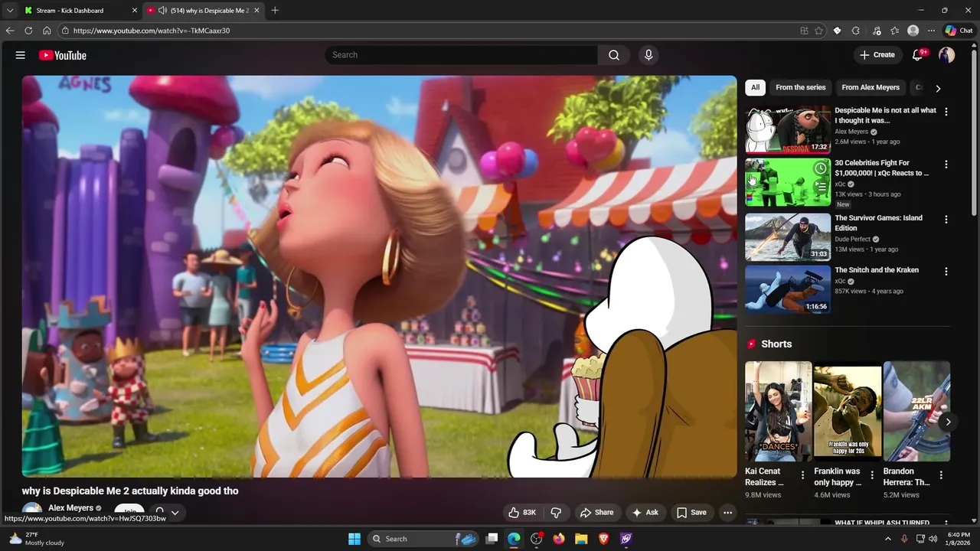This screenshot has height=551, width=980.
Task: Close the Kick Dashboard tab
Action: (135, 11)
